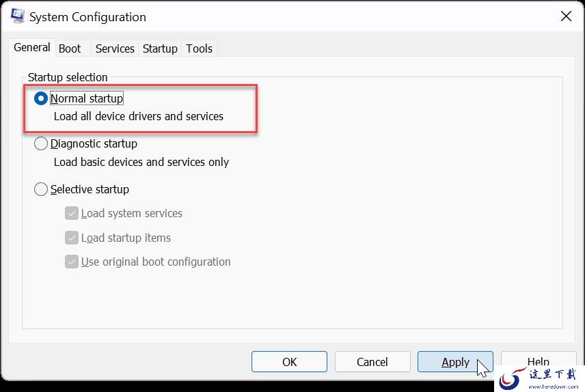Screen dimensions: 585x392
Task: Close the System Configuration dialog
Action: 566,16
